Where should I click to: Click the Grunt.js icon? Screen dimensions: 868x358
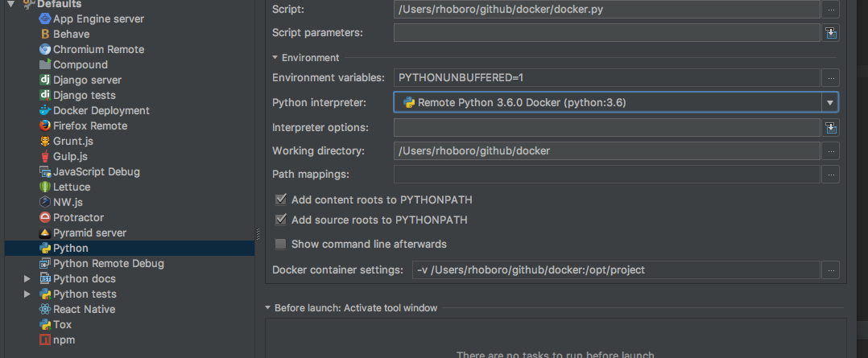[x=45, y=141]
